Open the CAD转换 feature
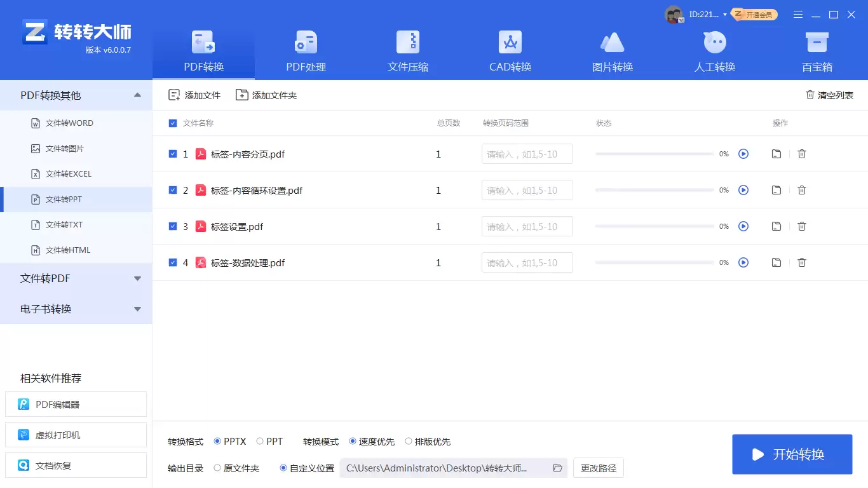Screen dimensions: 868x488 point(510,51)
